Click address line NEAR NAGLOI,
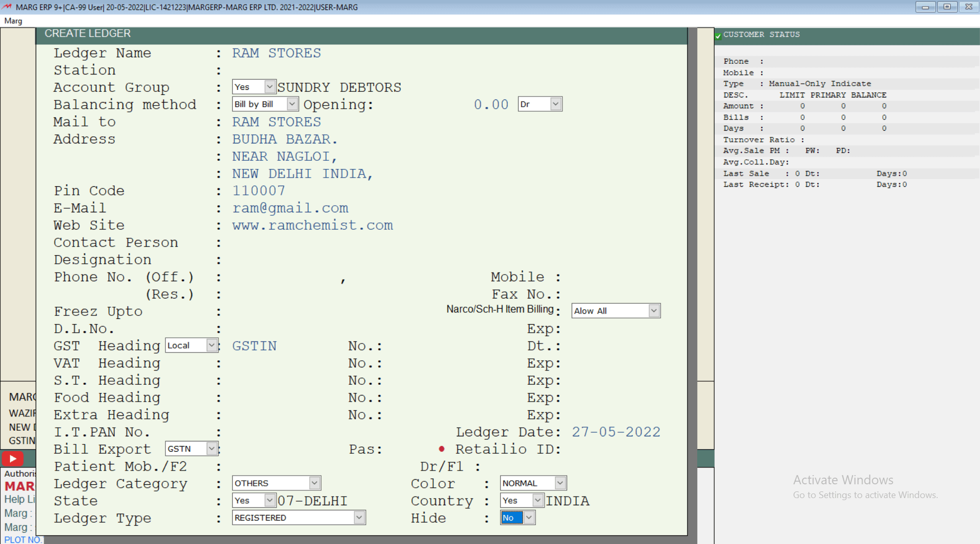This screenshot has width=980, height=544. click(x=285, y=157)
